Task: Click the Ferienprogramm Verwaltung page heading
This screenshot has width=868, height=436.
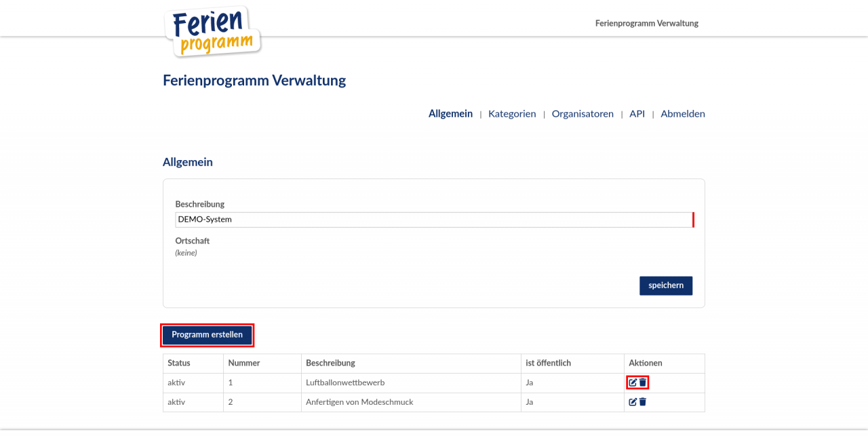Action: (x=254, y=81)
